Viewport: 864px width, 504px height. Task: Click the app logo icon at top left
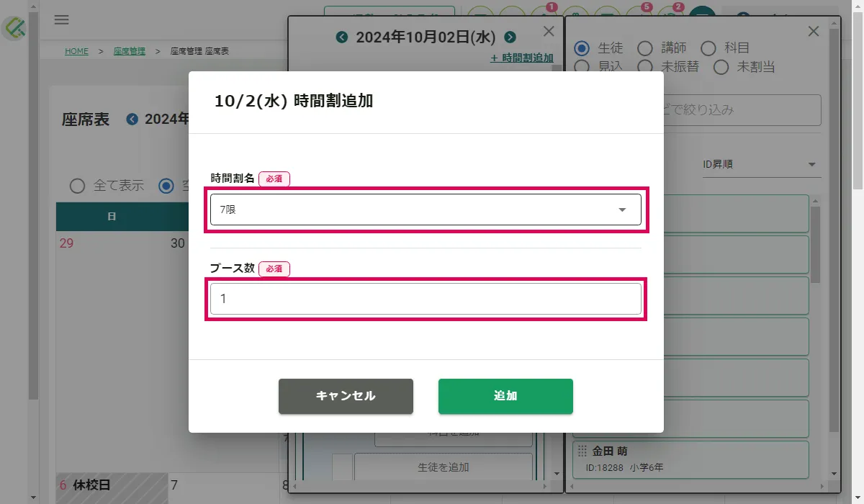pos(14,27)
